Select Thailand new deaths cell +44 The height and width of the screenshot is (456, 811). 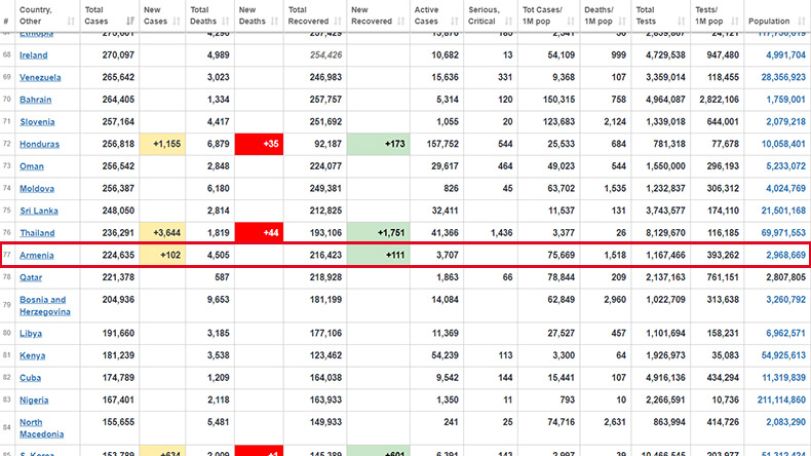[x=259, y=233]
